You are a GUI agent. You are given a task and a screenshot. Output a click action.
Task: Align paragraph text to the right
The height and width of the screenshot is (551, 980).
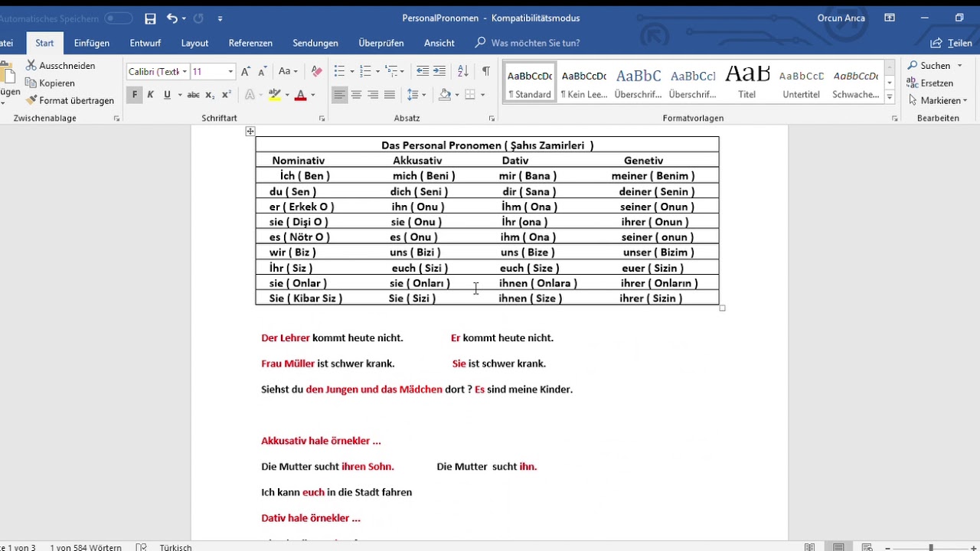tap(373, 95)
